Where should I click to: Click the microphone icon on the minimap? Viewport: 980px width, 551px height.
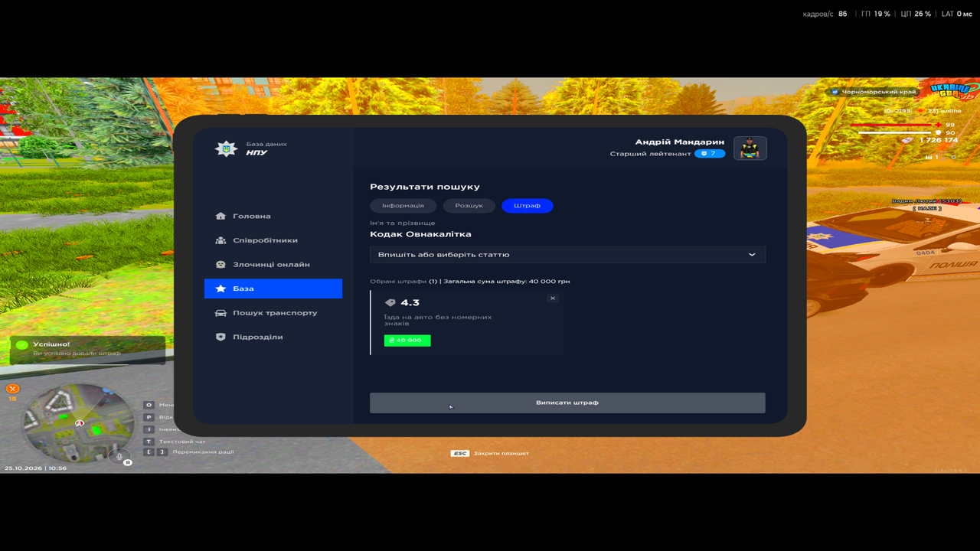119,457
